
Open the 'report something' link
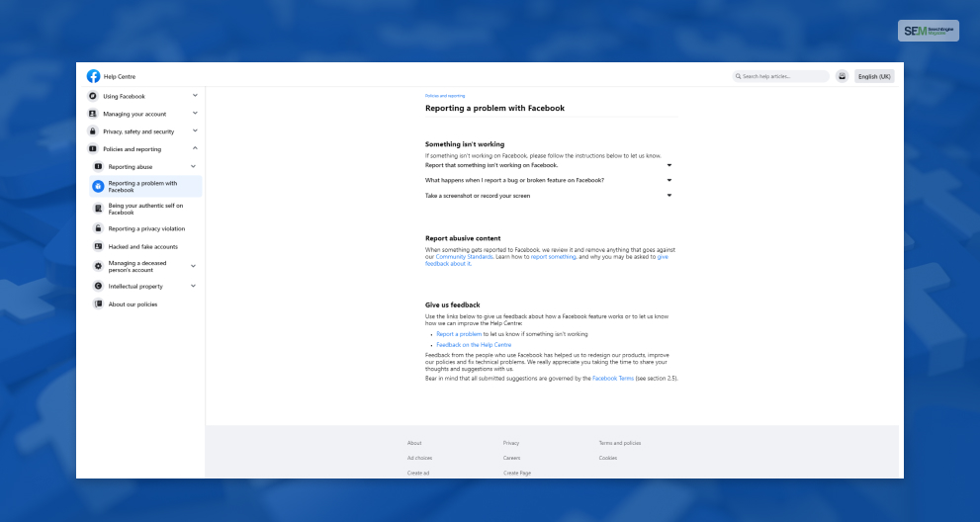(x=553, y=257)
